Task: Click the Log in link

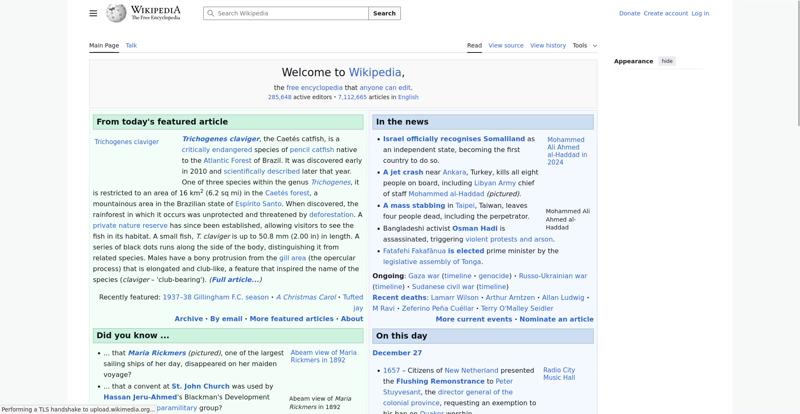Action: click(700, 14)
